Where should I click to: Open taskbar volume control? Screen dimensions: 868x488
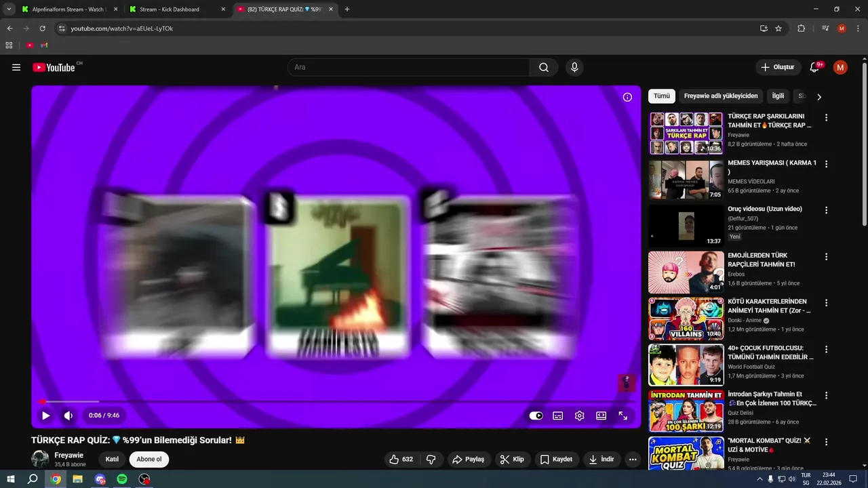pyautogui.click(x=792, y=479)
